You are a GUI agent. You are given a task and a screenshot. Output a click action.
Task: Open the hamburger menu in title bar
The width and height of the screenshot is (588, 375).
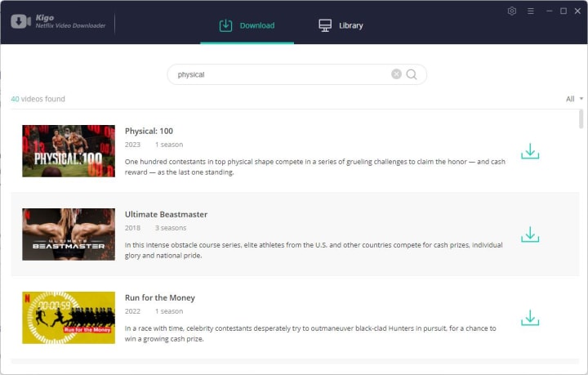[x=530, y=11]
